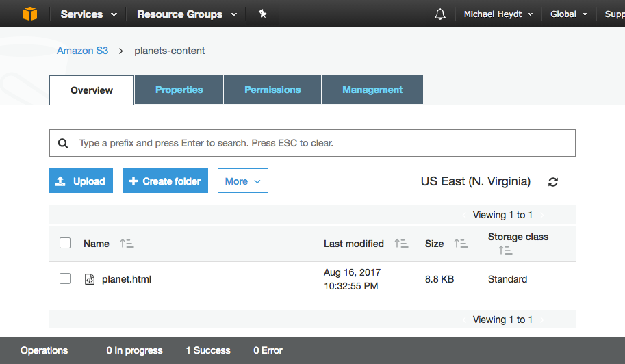Expand the More actions dropdown
Screen dimensions: 625x364
[243, 181]
